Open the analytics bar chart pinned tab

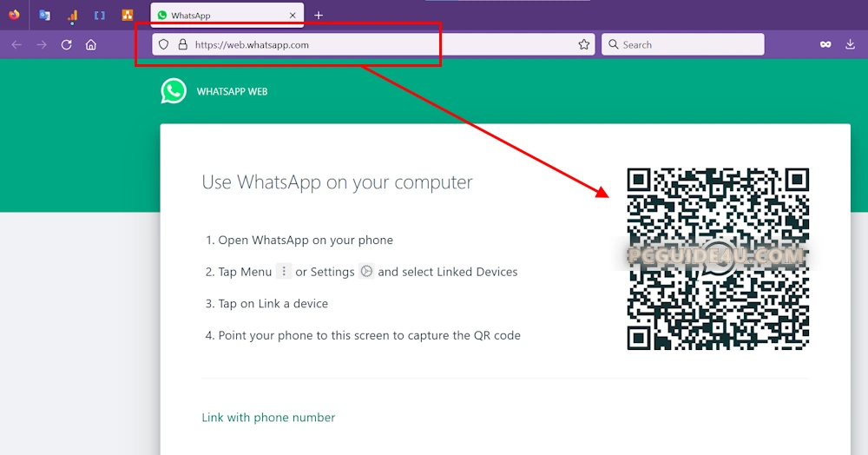(x=72, y=15)
